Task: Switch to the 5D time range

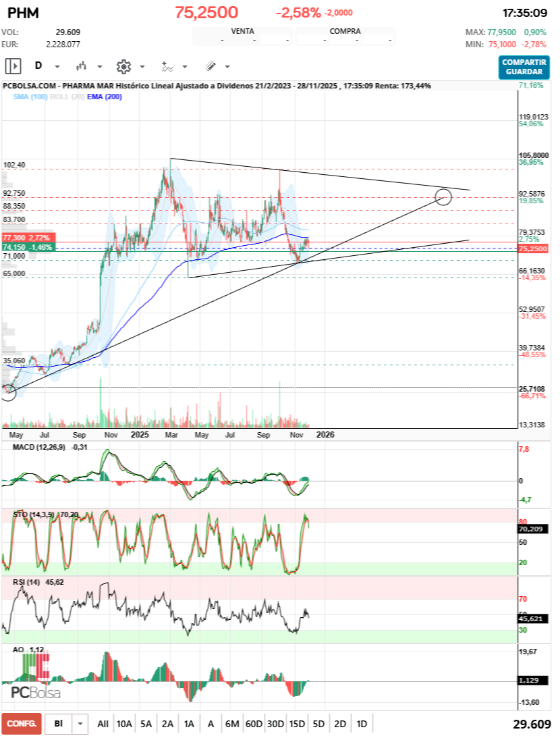Action: pyautogui.click(x=318, y=724)
